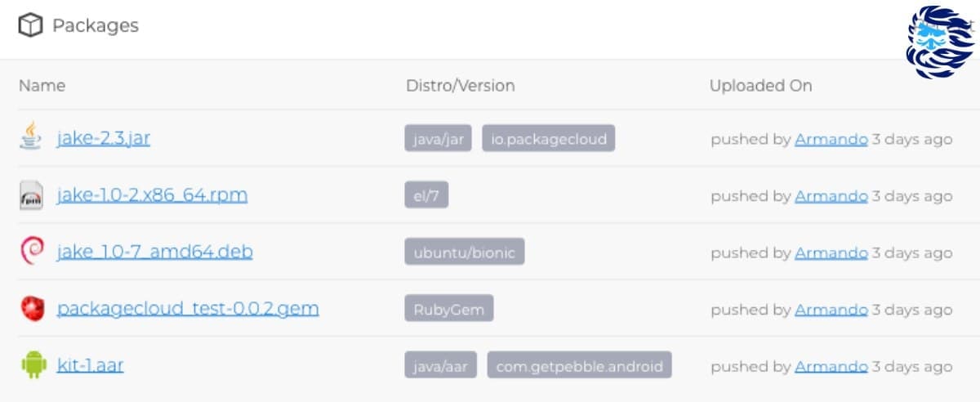980x402 pixels.
Task: Select the java/jar distro tag
Action: [438, 139]
